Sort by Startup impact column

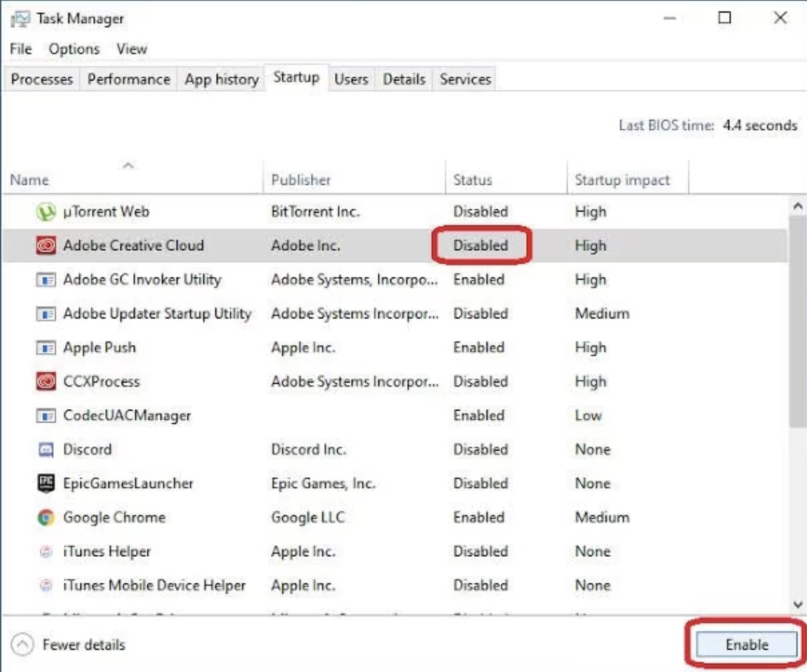(x=622, y=180)
